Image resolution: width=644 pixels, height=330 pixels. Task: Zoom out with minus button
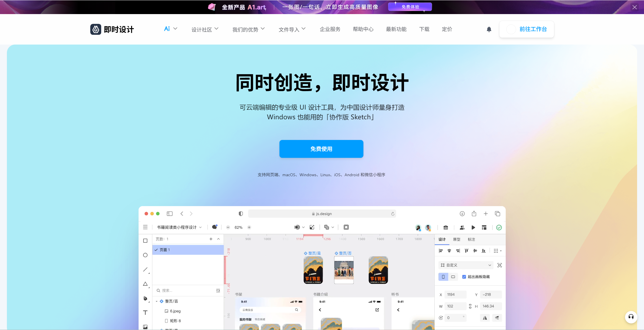pyautogui.click(x=228, y=227)
